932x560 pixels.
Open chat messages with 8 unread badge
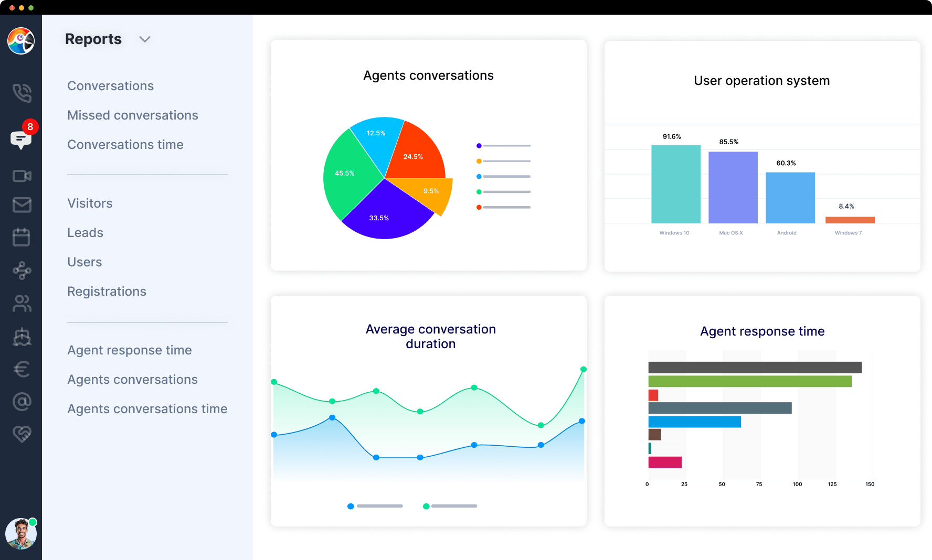[21, 139]
